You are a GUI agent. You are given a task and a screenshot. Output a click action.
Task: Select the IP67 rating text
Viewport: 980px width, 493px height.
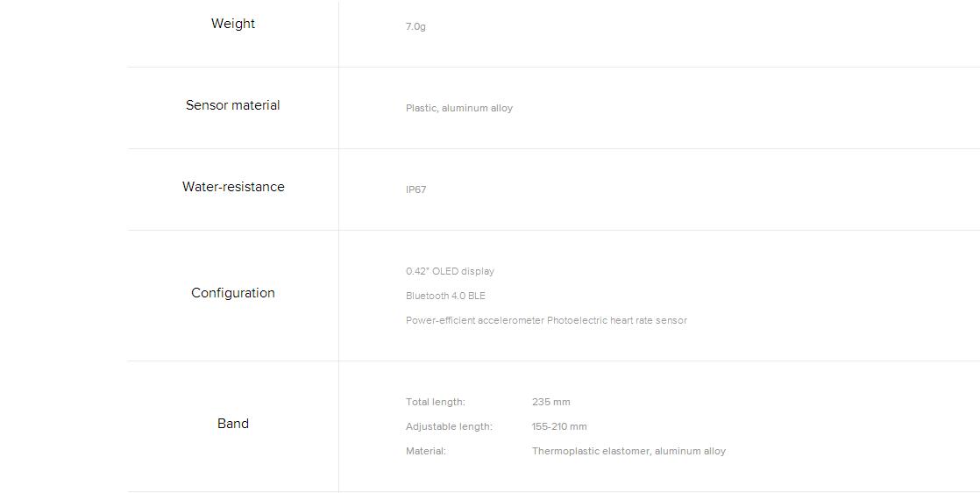pos(415,189)
